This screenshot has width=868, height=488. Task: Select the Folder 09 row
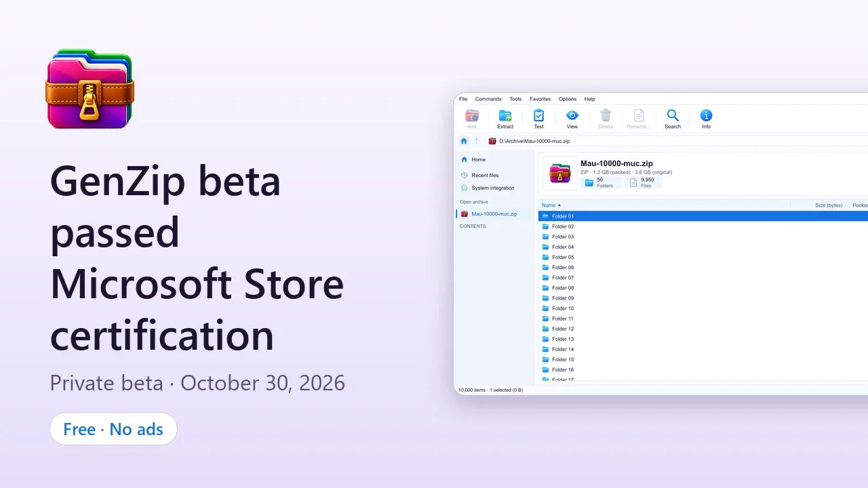point(703,298)
